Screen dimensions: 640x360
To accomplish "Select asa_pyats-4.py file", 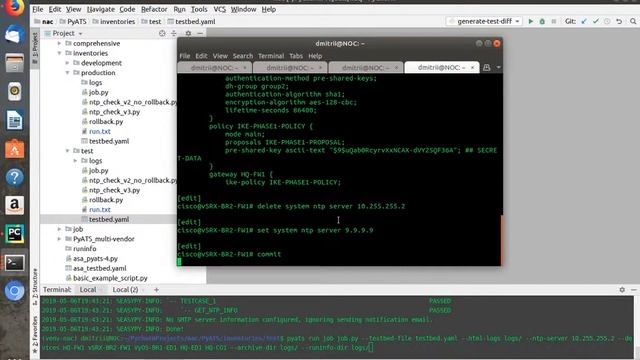I will [96, 258].
